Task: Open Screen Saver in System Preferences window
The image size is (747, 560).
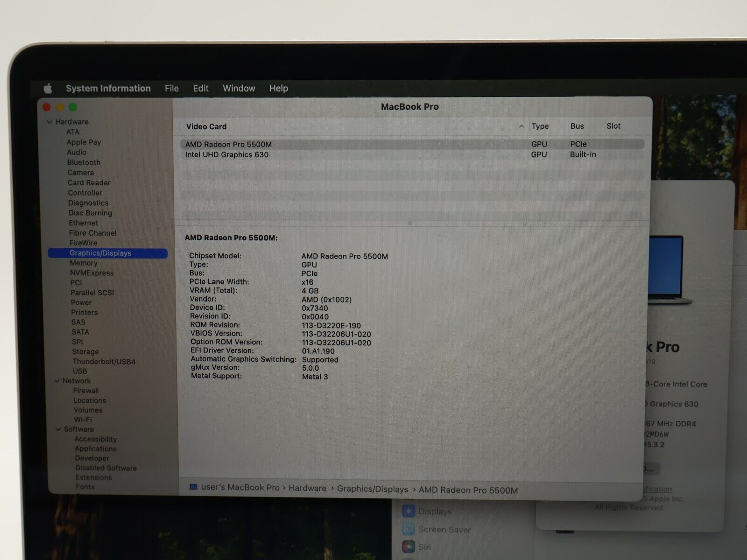Action: tap(444, 530)
